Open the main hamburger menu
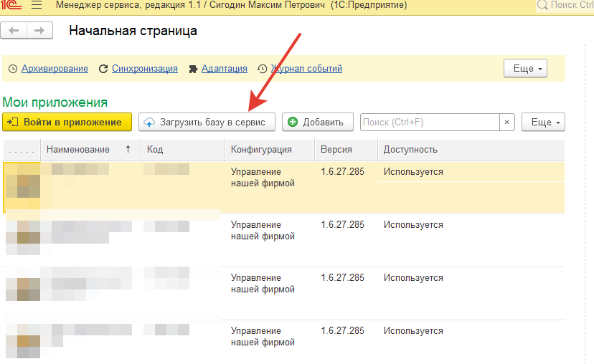Screen dimensions: 594x364 click(37, 5)
